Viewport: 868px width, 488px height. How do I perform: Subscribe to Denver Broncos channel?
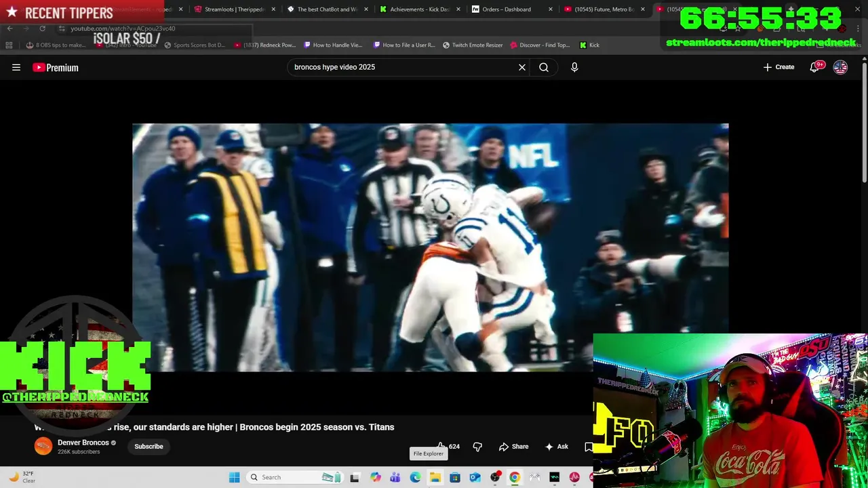(149, 447)
